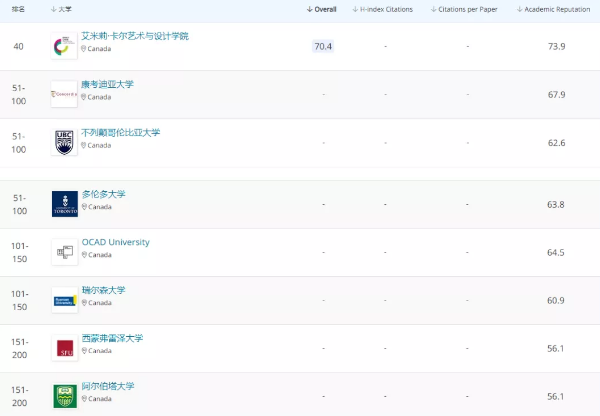Sort by Citations per Paper column
The height and width of the screenshot is (416, 600).
(464, 9)
